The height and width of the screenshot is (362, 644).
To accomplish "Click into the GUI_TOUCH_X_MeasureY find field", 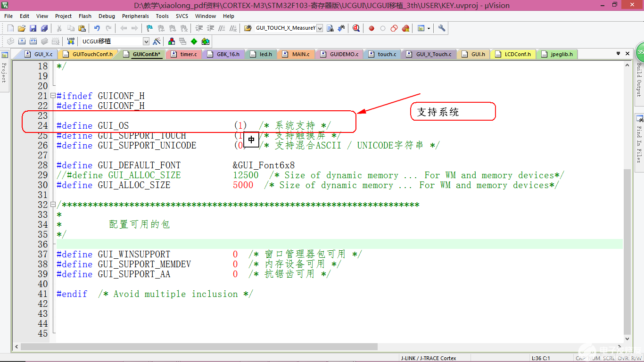I will 285,28.
